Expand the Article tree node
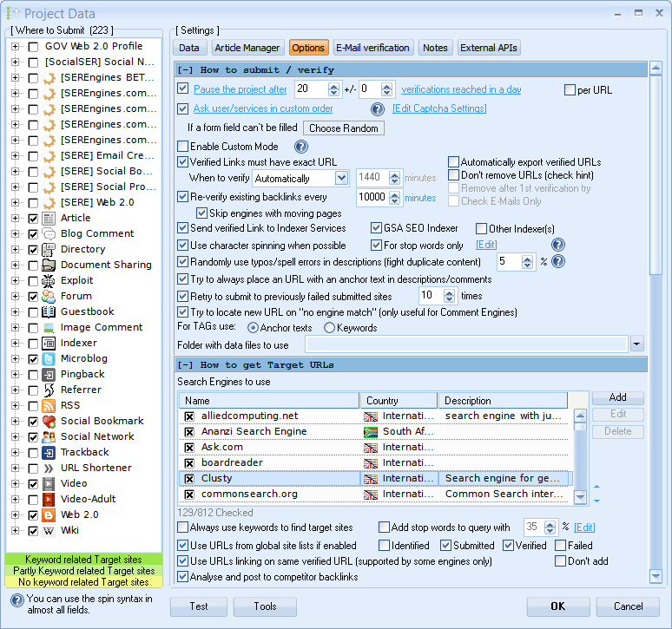This screenshot has height=629, width=672. pos(15,219)
